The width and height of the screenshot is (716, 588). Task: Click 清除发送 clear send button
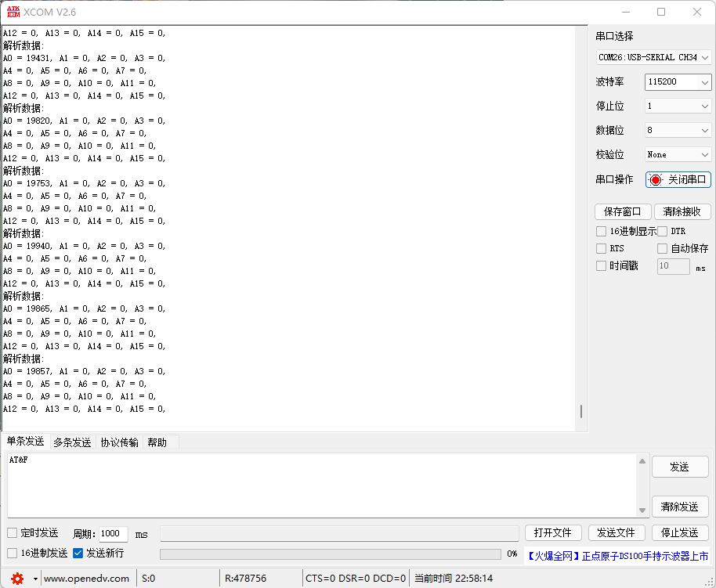[x=680, y=507]
